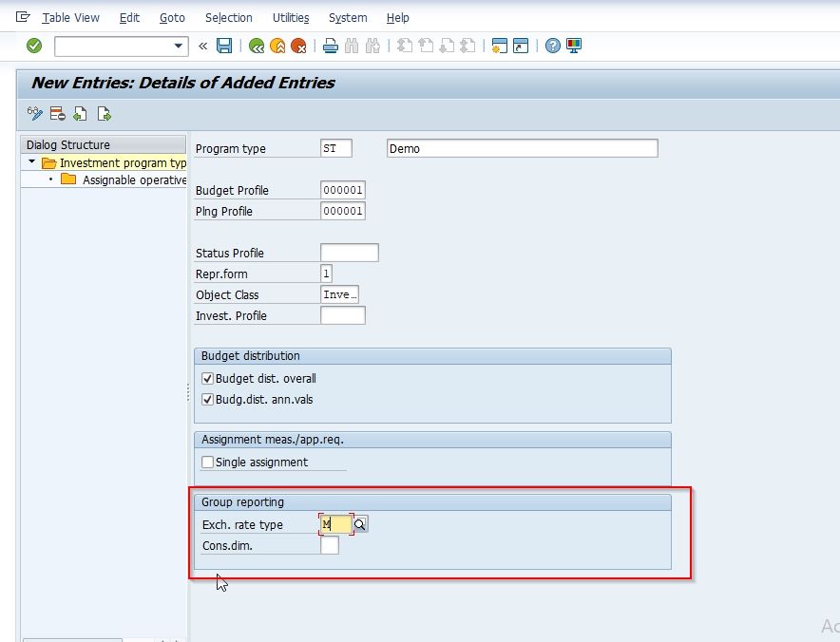Click the blue Help question mark icon
The width and height of the screenshot is (840, 642).
tap(552, 46)
